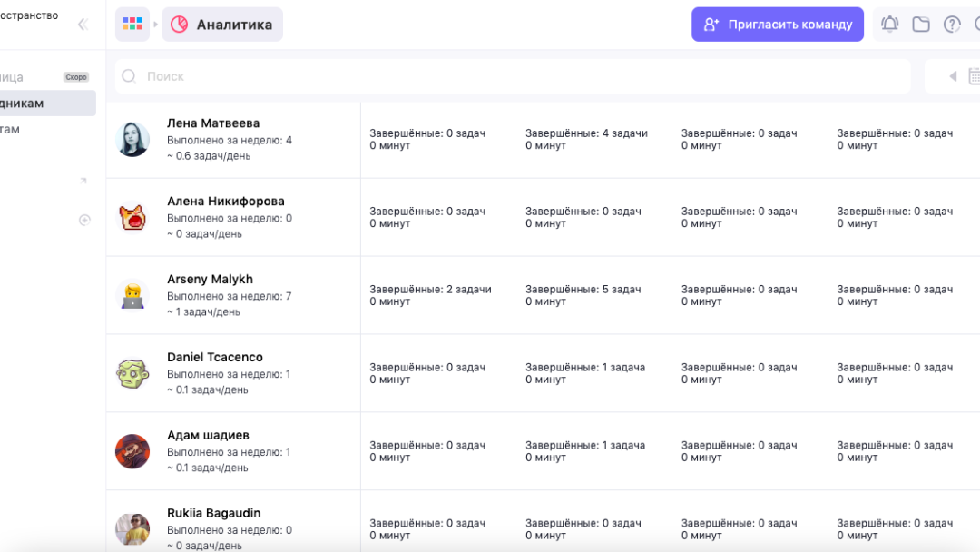This screenshot has width=980, height=552.
Task: Click the plus circle icon in sidebar
Action: click(84, 220)
